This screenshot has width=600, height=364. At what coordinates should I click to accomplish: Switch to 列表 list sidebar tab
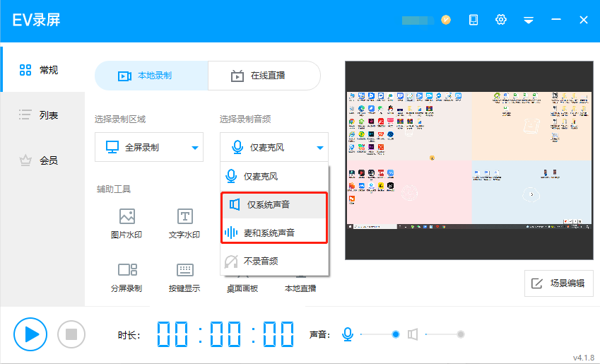[43, 115]
